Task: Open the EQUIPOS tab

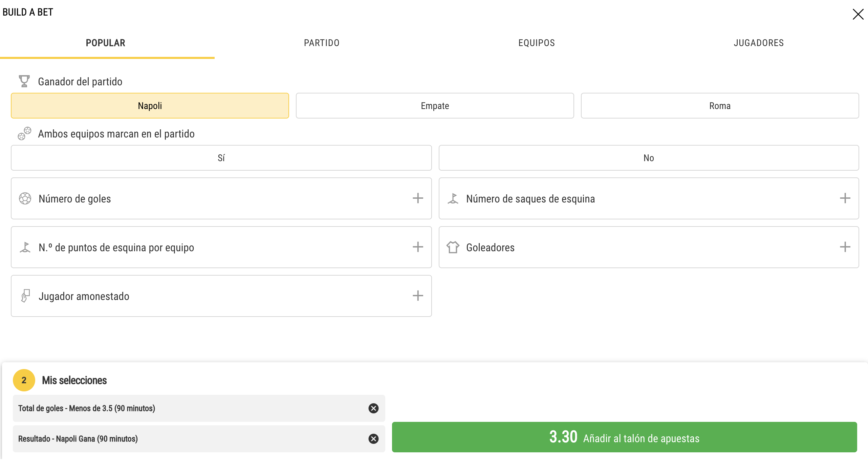Action: 537,43
